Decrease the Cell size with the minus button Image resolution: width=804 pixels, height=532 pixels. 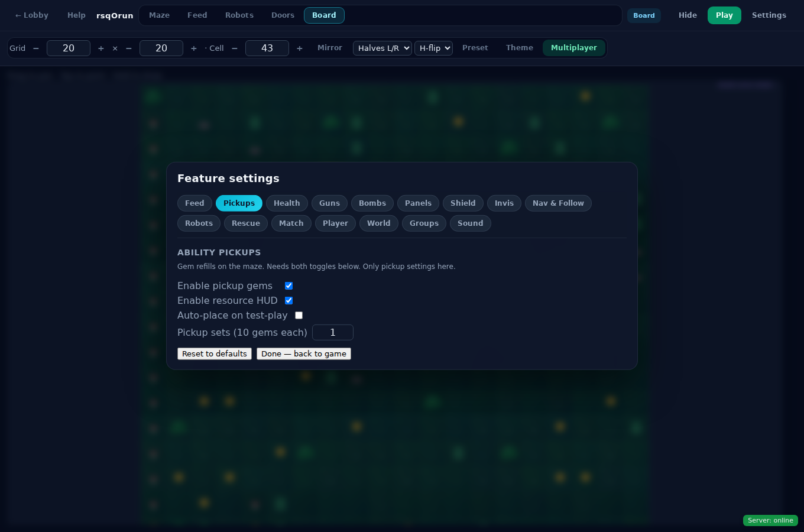(x=235, y=48)
